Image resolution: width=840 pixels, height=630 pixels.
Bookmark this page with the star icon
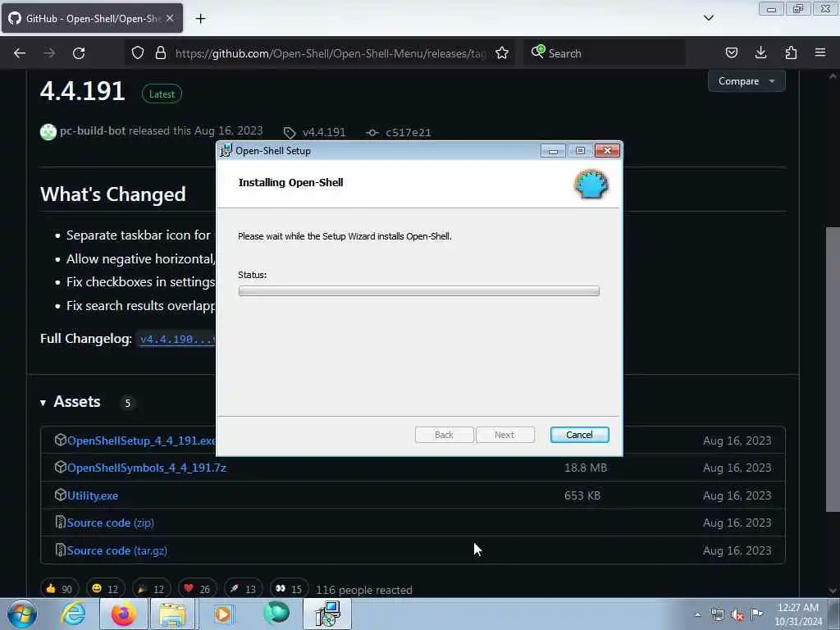pyautogui.click(x=502, y=53)
